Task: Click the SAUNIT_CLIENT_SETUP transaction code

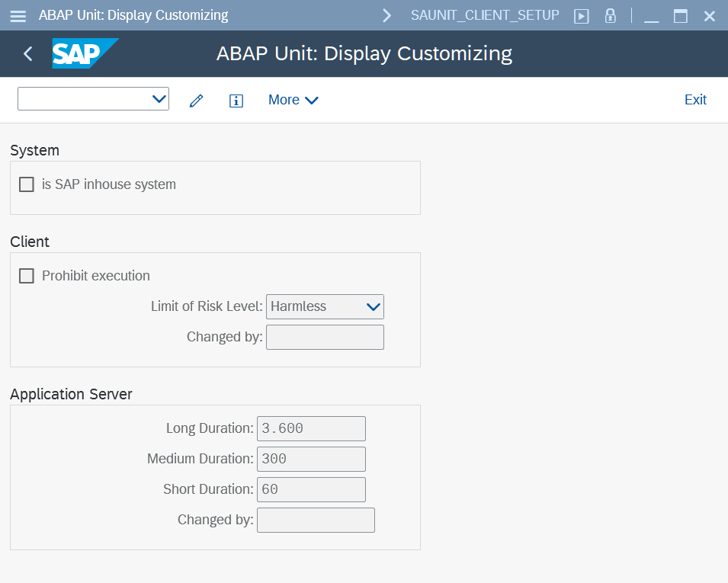Action: click(485, 15)
